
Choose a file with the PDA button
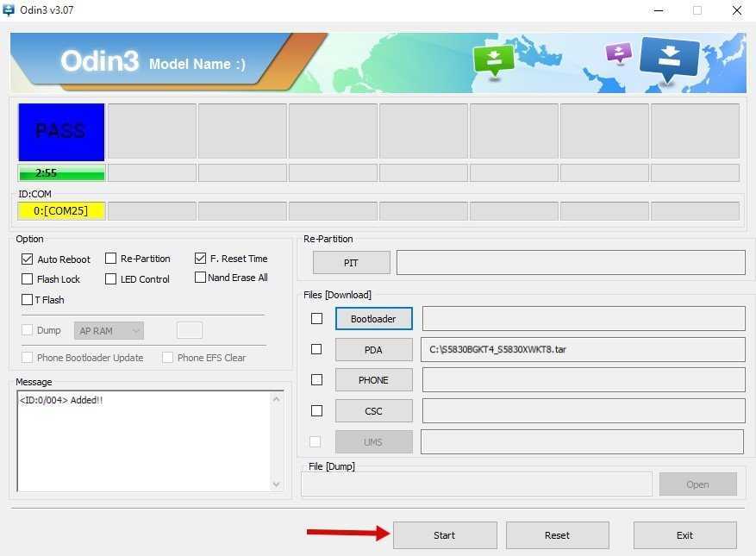(x=373, y=350)
